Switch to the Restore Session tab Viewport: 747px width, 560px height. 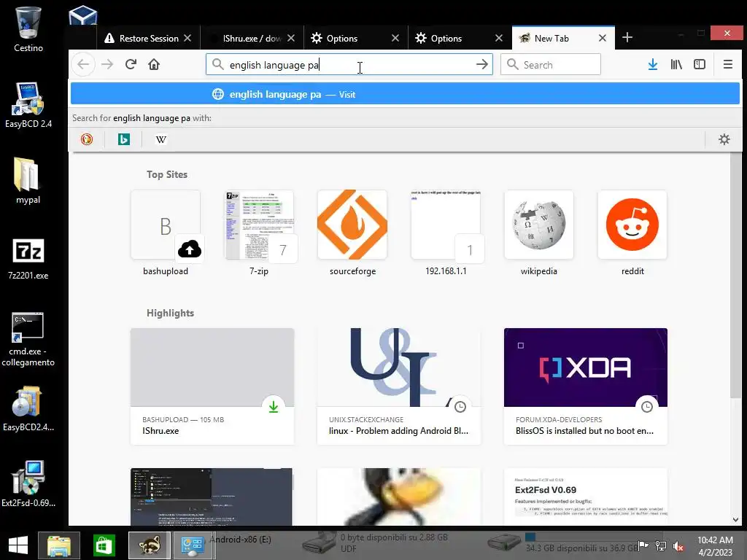click(x=148, y=38)
